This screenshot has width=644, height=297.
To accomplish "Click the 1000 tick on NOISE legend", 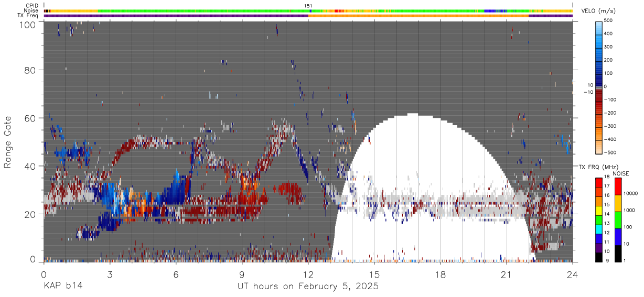I will point(630,210).
